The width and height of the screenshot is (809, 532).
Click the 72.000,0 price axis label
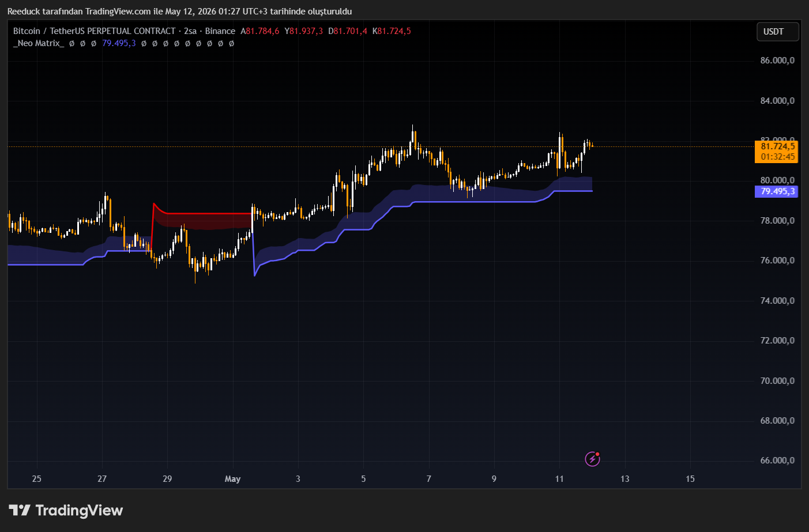(x=777, y=341)
